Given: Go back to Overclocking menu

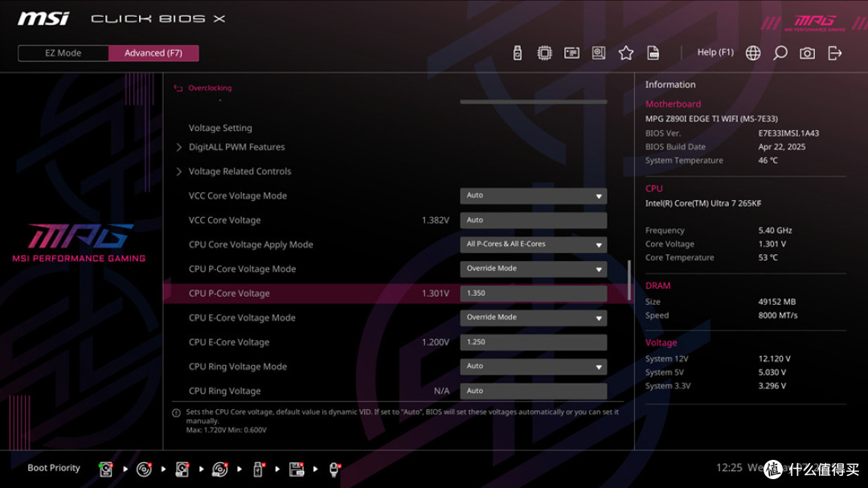Looking at the screenshot, I should pos(210,88).
